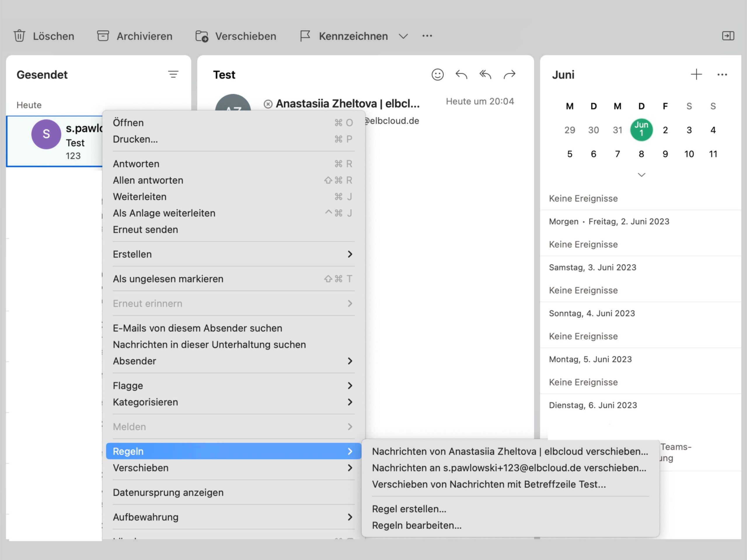Click the emoji reaction smiley icon
Viewport: 747px width, 560px height.
[x=437, y=74]
